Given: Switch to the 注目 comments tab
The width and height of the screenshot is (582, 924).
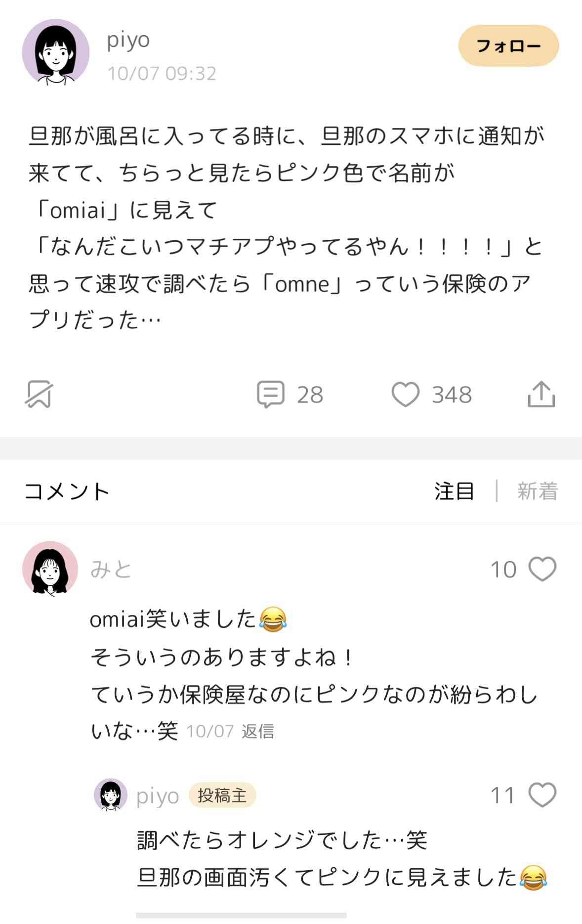Looking at the screenshot, I should pos(454,491).
